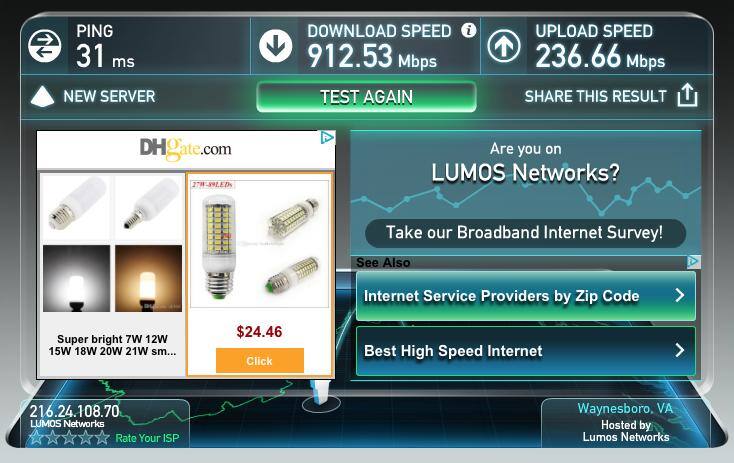Click the ping arrows icon
The width and height of the screenshot is (734, 463).
pyautogui.click(x=44, y=45)
